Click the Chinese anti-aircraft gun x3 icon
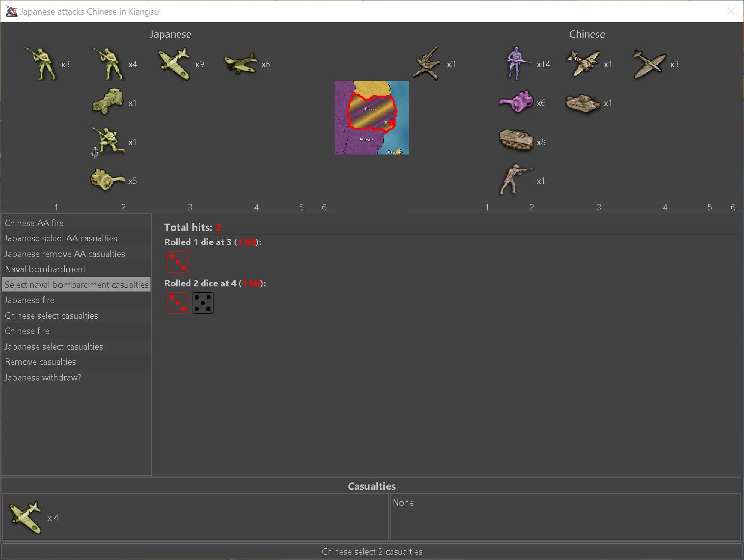Screen dimensions: 744x560 click(x=427, y=64)
